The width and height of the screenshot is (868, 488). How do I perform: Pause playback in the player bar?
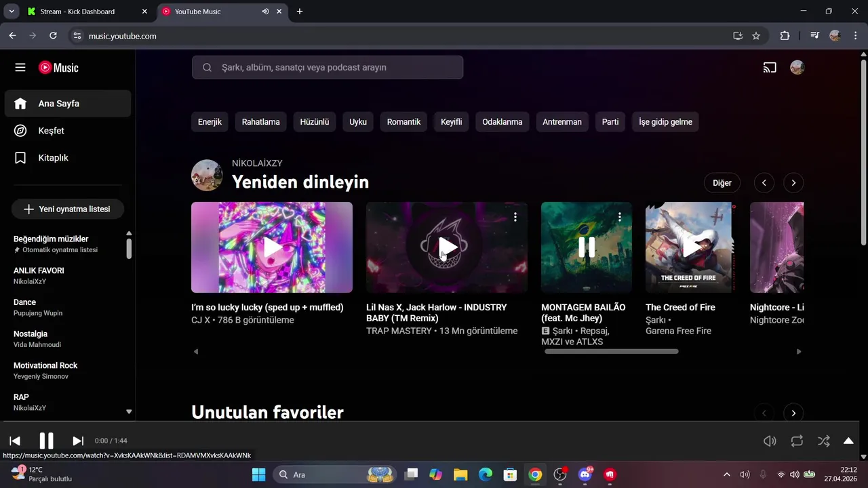coord(46,441)
